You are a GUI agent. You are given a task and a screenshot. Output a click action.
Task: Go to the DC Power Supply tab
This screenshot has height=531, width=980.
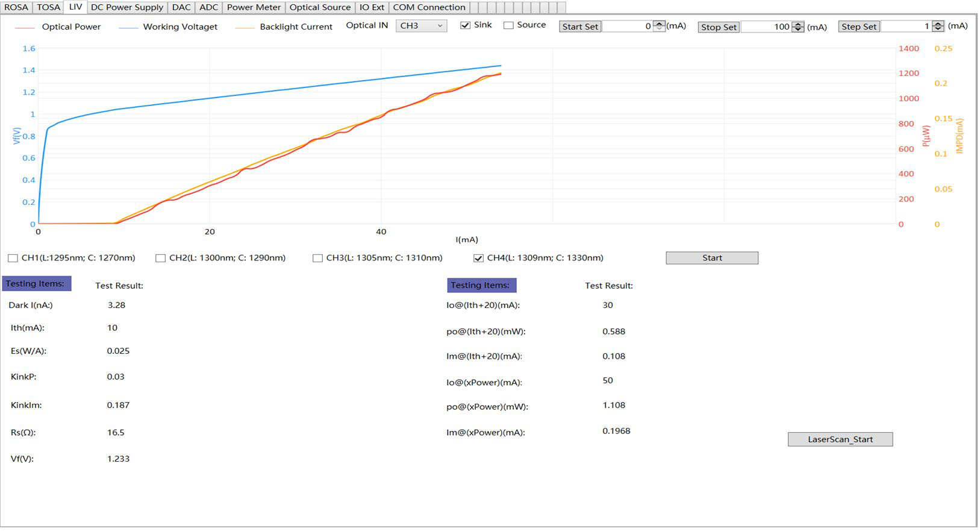[x=127, y=7]
